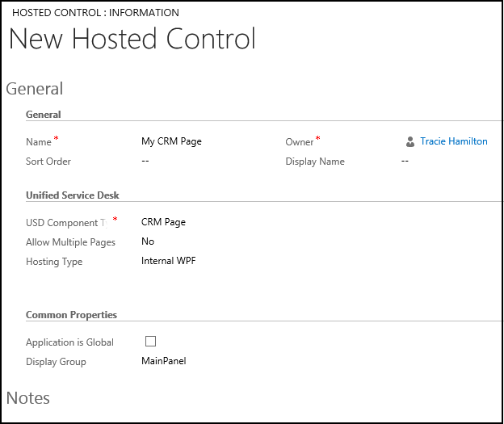Viewport: 504px width, 424px height.
Task: Click the Unified Service Desk section header
Action: click(x=73, y=195)
